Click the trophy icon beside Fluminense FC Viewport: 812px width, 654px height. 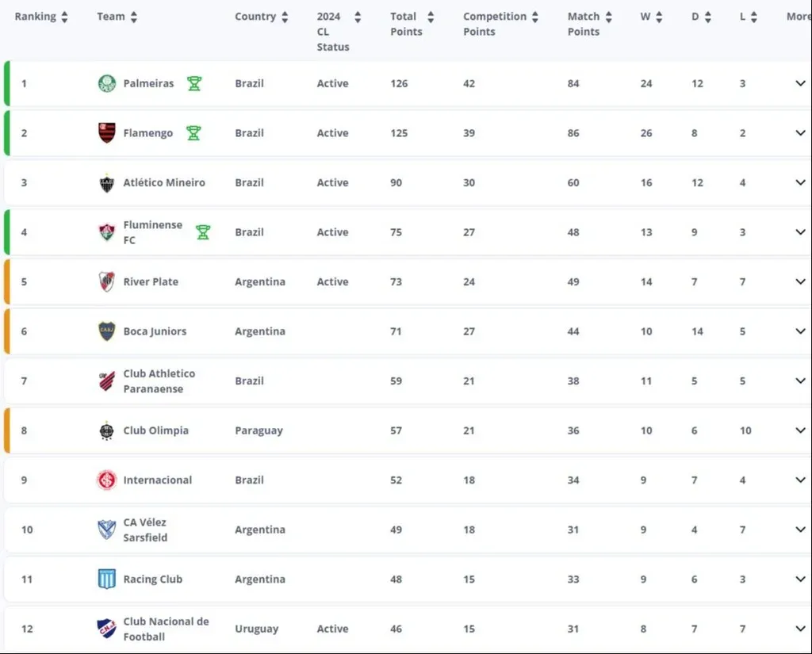[x=203, y=232]
